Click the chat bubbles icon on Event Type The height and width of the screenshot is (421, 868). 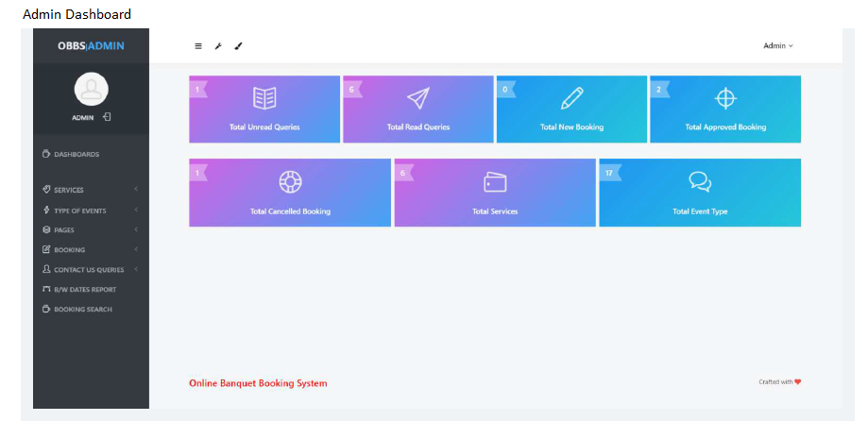(x=700, y=181)
